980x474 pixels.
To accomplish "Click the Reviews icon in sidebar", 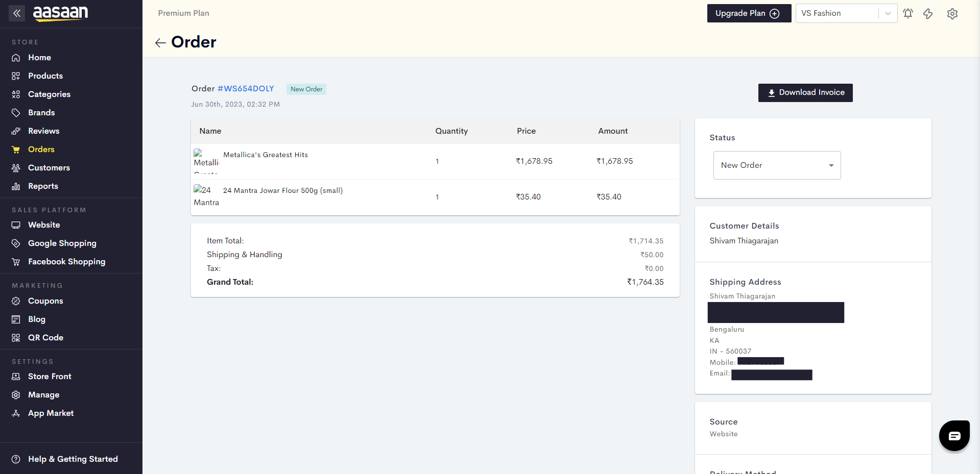I will (x=16, y=131).
